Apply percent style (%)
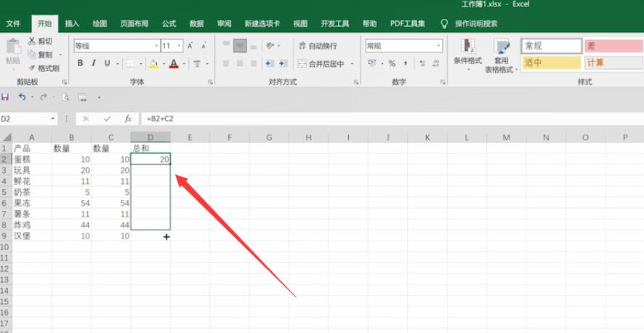The image size is (644, 333). (x=392, y=64)
